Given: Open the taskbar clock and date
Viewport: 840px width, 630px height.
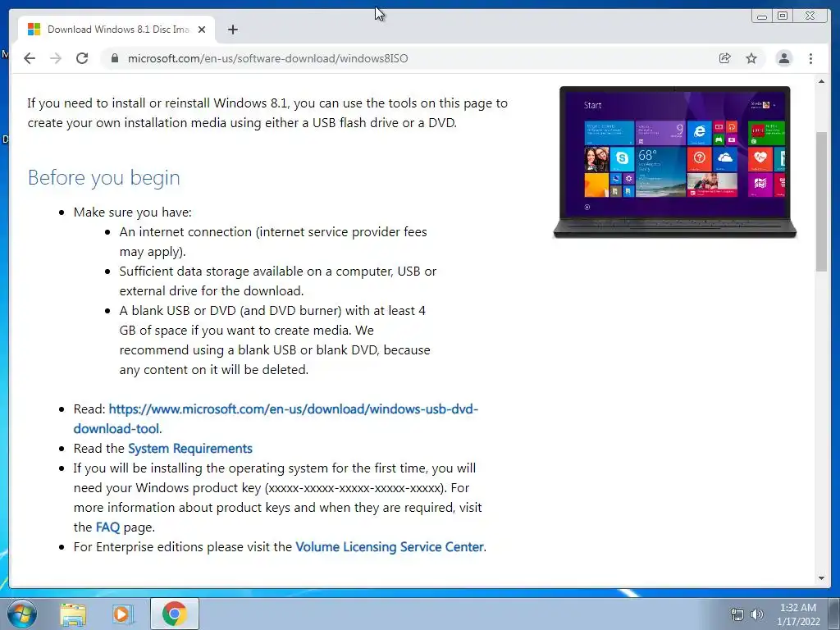Looking at the screenshot, I should coord(798,614).
